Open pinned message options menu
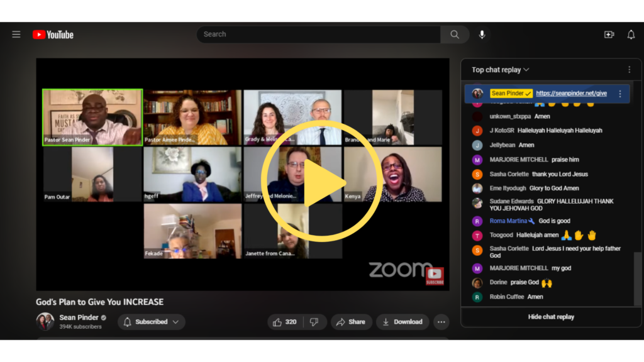644x362 pixels. (620, 94)
